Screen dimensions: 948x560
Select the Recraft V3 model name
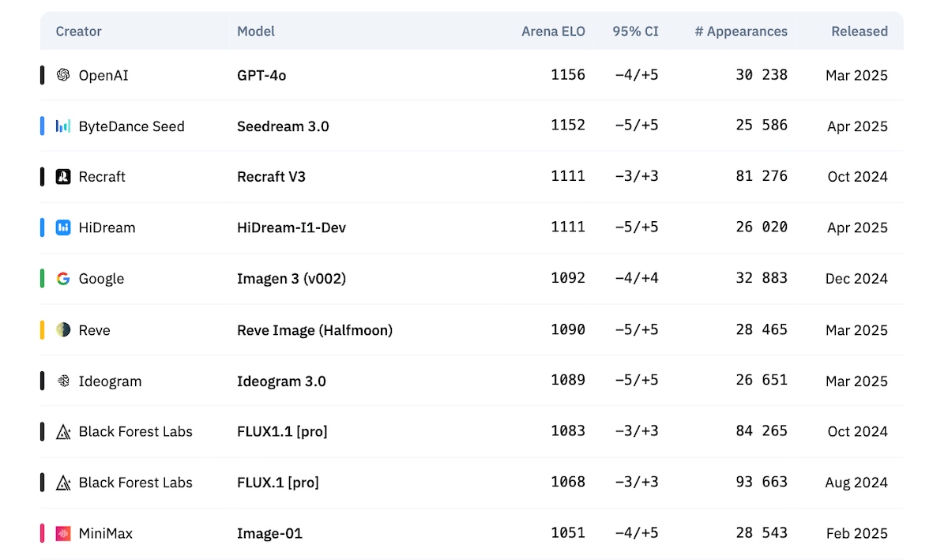[x=271, y=177]
